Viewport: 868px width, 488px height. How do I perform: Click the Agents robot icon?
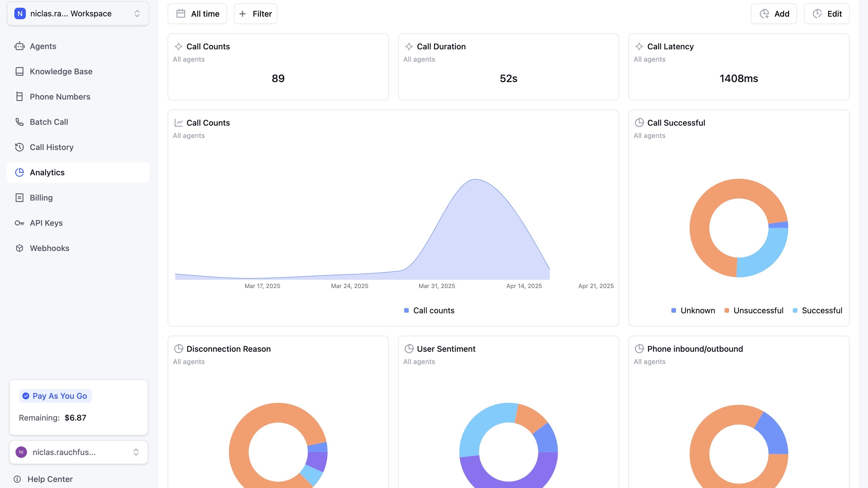(x=20, y=46)
